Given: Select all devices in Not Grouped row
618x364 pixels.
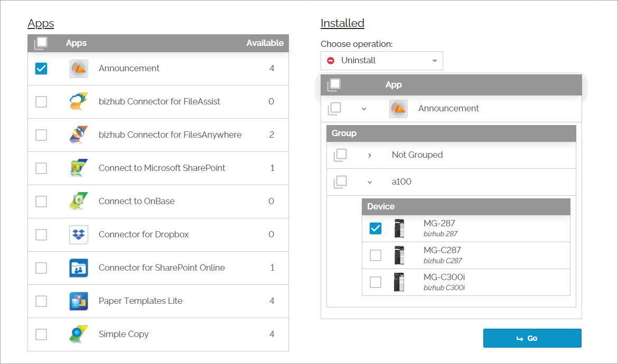Looking at the screenshot, I should (x=340, y=155).
